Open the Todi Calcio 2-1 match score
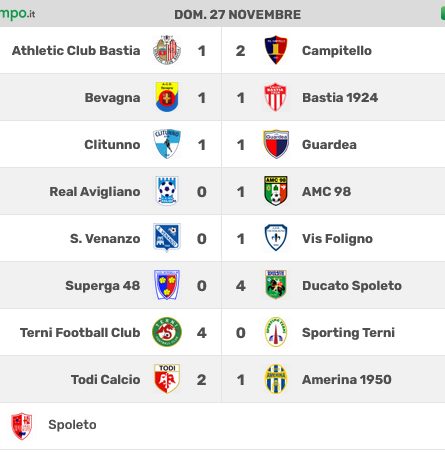This screenshot has width=445, height=458. coord(221,380)
